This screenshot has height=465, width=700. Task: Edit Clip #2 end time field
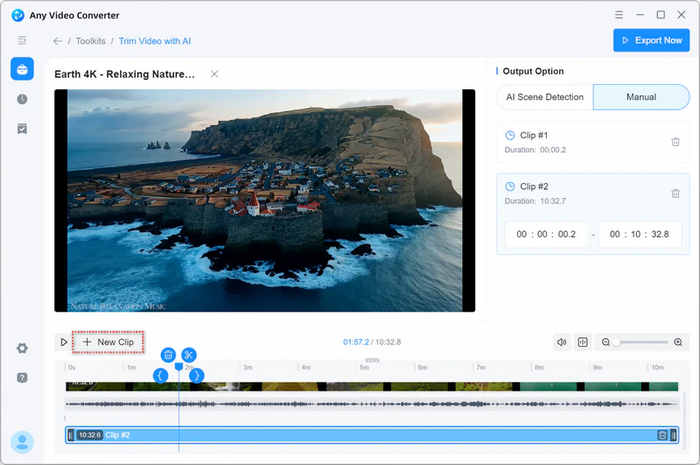[639, 234]
